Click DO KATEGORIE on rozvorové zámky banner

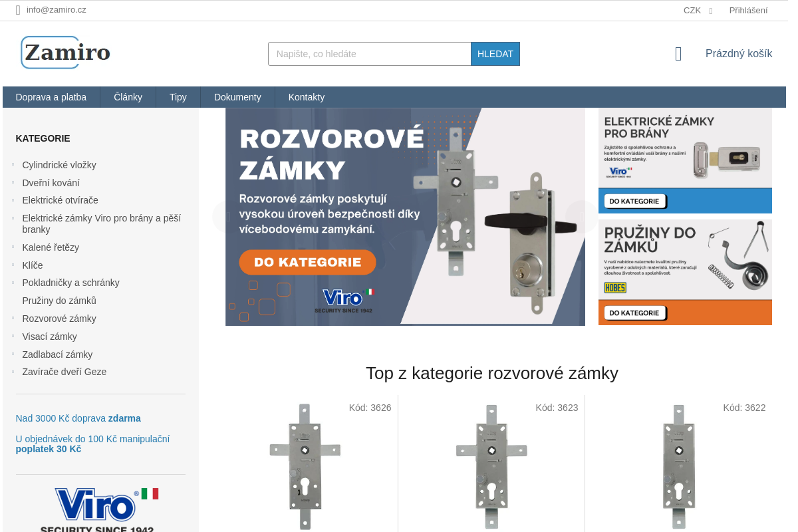point(307,262)
